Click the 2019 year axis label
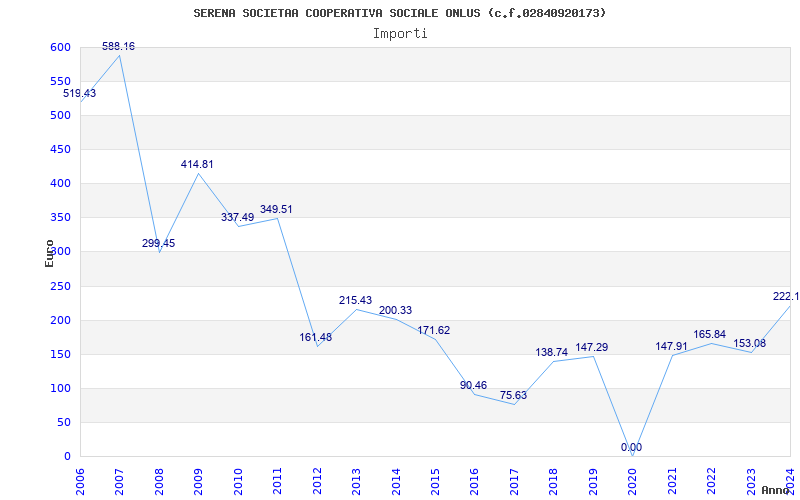 click(x=593, y=482)
